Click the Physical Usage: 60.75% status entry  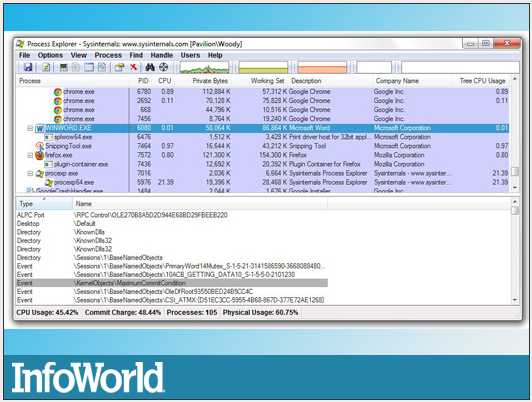click(x=261, y=312)
